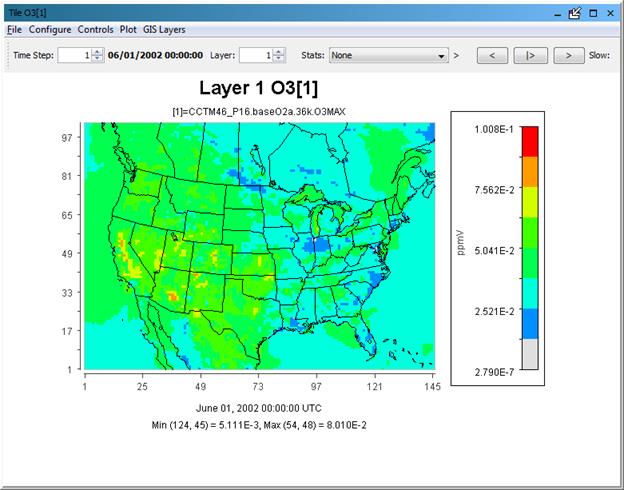Increase the Layer value with up arrow
This screenshot has width=624, height=490.
coord(279,52)
